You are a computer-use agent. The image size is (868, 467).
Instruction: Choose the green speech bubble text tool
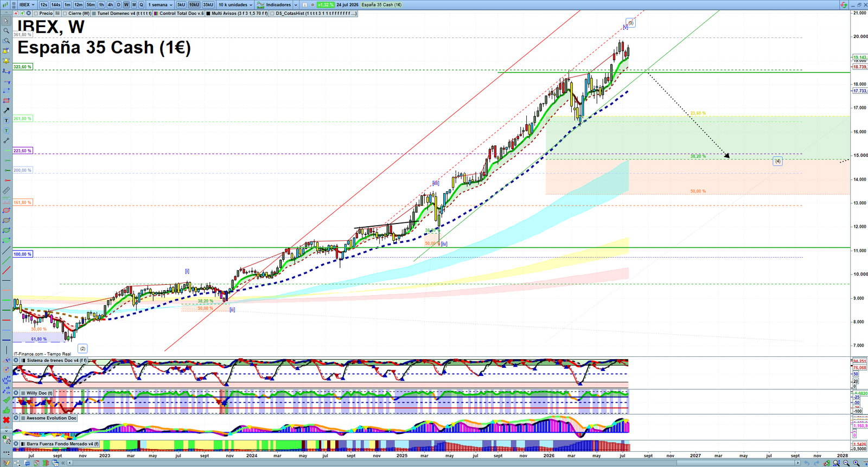tap(6, 131)
